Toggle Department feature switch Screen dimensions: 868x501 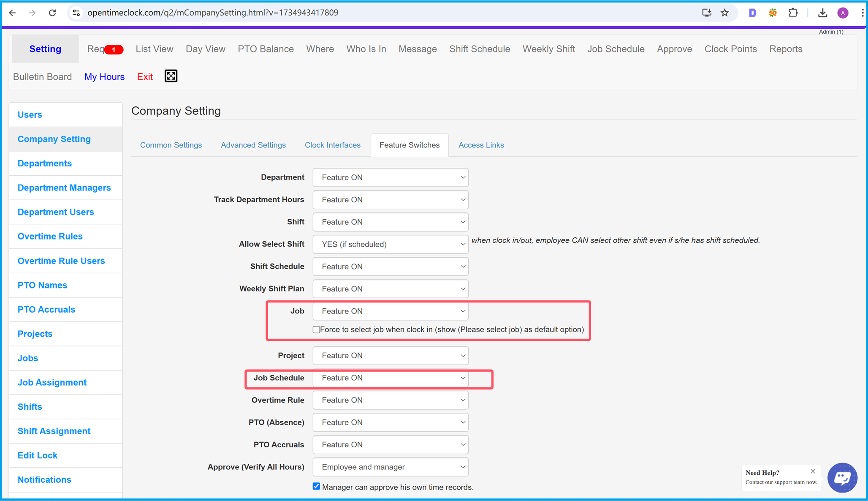tap(391, 177)
